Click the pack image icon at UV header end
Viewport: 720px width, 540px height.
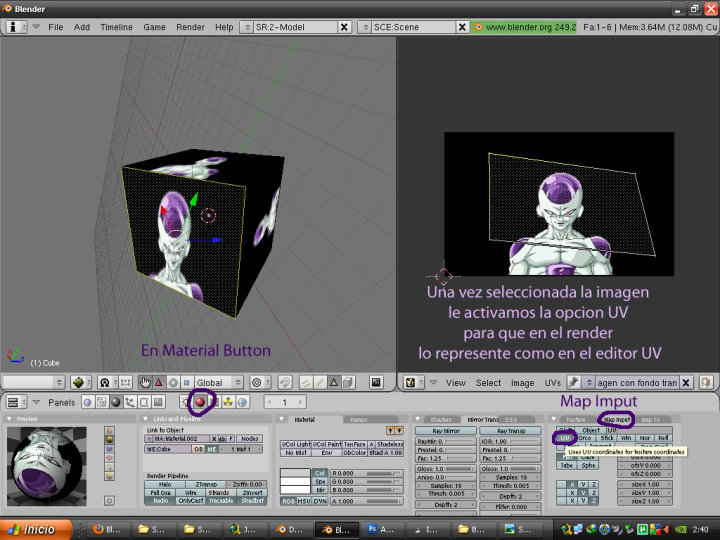[x=706, y=382]
